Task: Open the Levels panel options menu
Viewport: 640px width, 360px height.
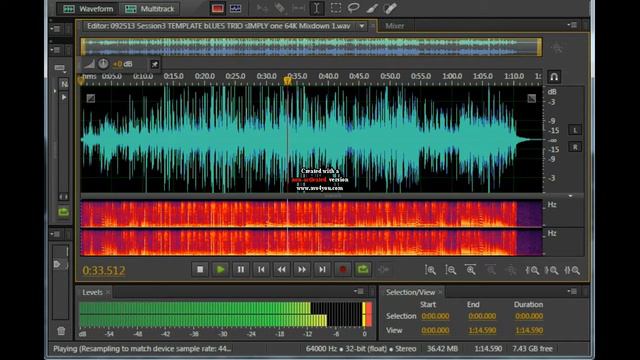Action: click(358, 291)
